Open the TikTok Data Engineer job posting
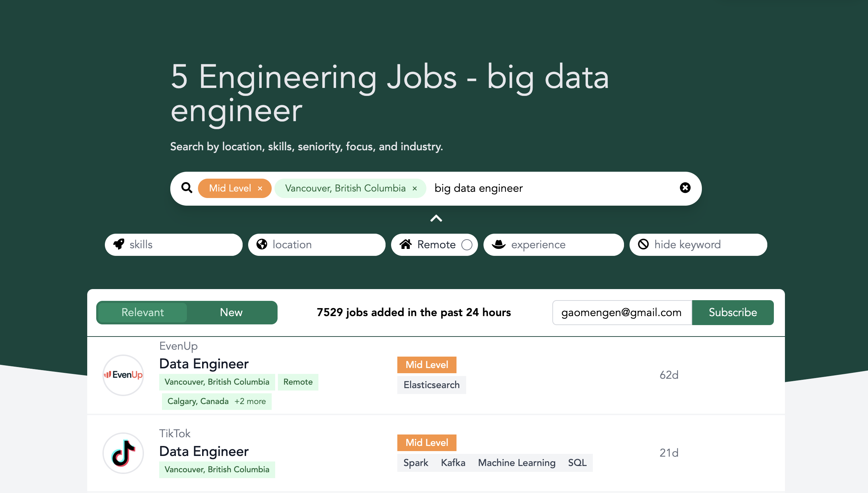Image resolution: width=868 pixels, height=493 pixels. tap(204, 451)
